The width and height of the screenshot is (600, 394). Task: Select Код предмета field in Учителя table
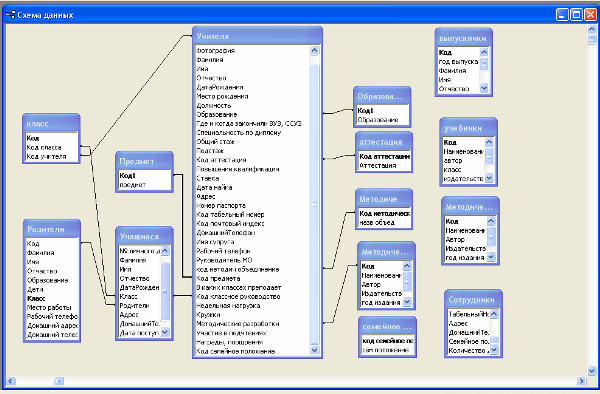(x=218, y=278)
